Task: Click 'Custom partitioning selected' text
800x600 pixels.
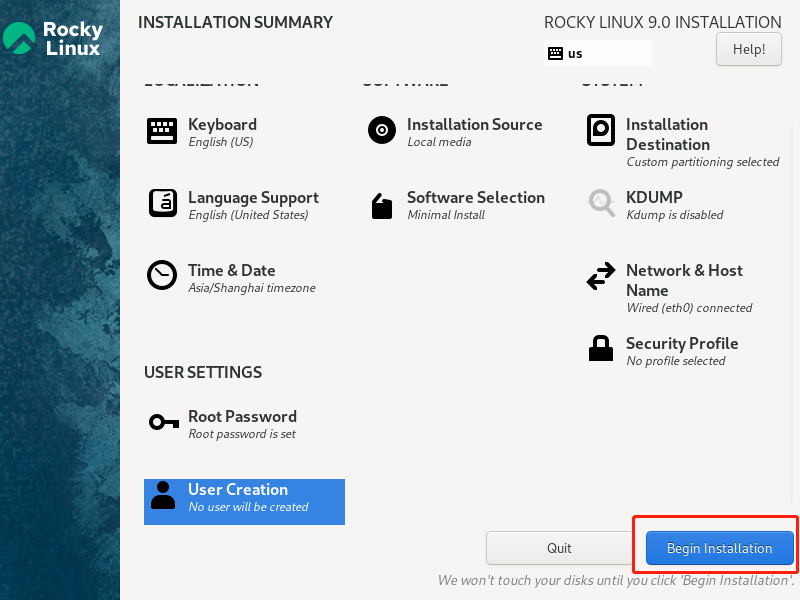Action: [703, 162]
